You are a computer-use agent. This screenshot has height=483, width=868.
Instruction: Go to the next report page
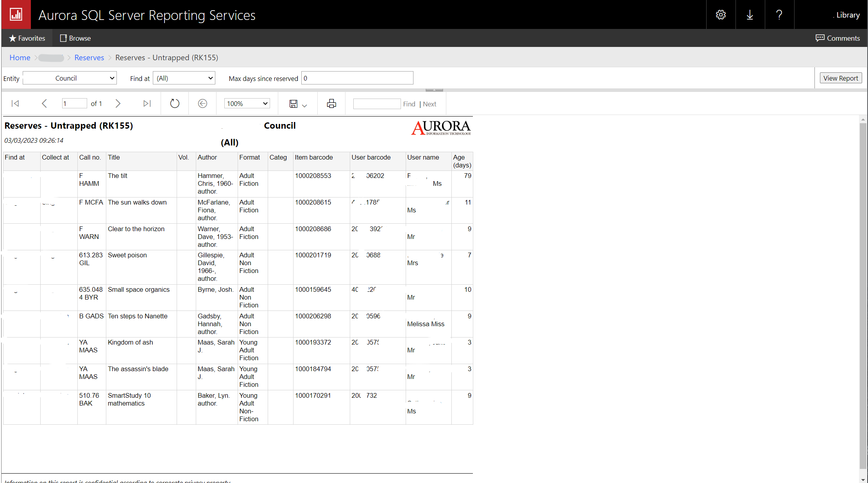click(118, 104)
